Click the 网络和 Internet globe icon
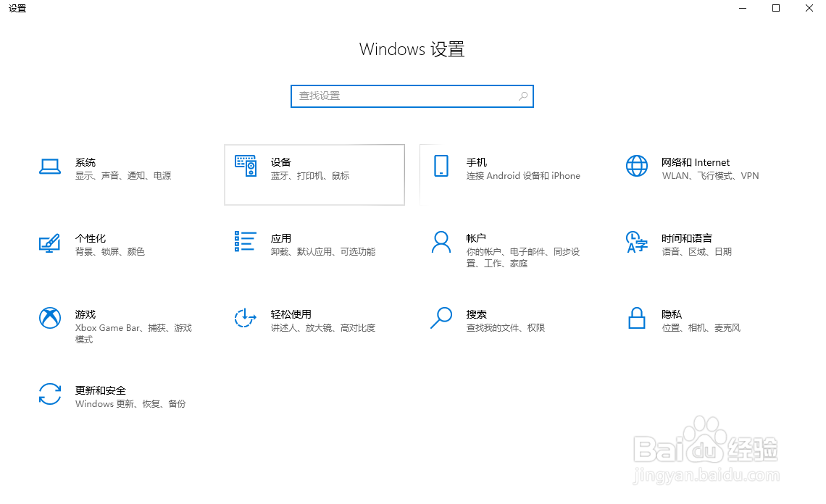The width and height of the screenshot is (826, 504). [x=636, y=167]
